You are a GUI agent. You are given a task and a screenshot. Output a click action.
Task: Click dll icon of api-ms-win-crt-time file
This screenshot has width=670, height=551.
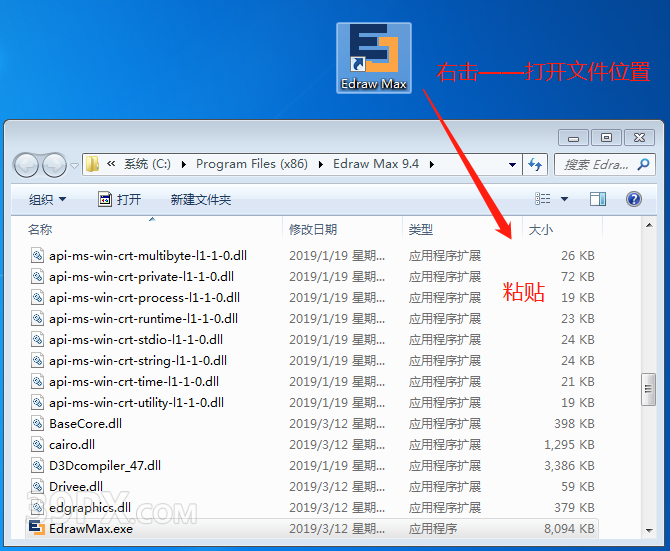point(37,381)
